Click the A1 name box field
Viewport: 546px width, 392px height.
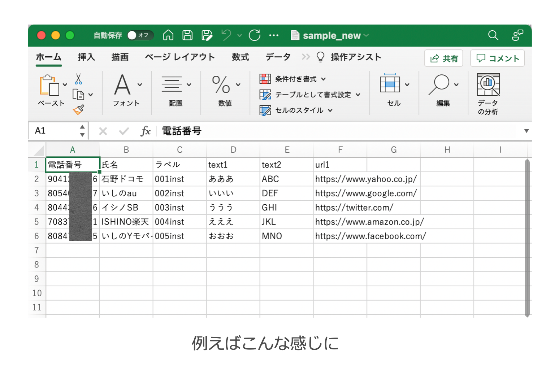(54, 131)
